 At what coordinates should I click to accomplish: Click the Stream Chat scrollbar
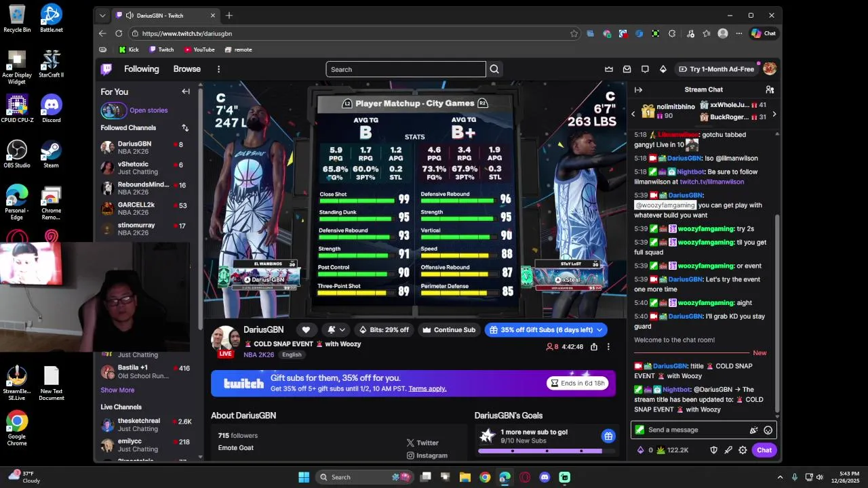pos(777,313)
